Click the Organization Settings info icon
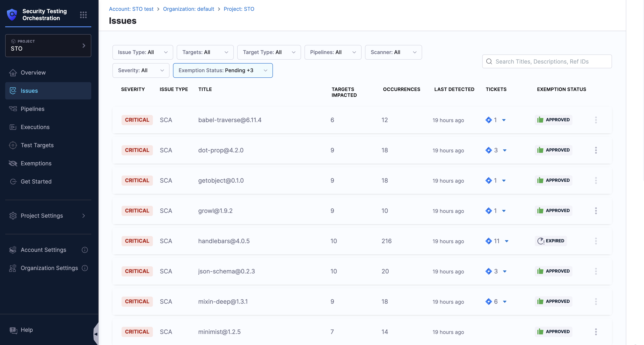The image size is (644, 345). 85,268
